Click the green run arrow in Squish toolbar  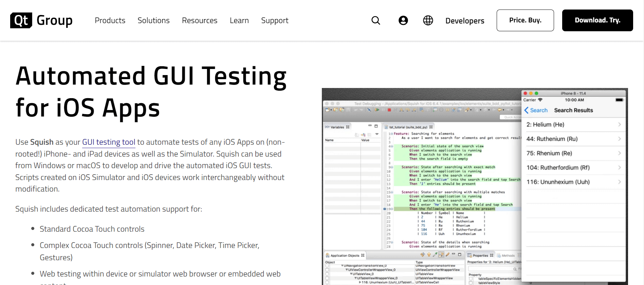(377, 110)
